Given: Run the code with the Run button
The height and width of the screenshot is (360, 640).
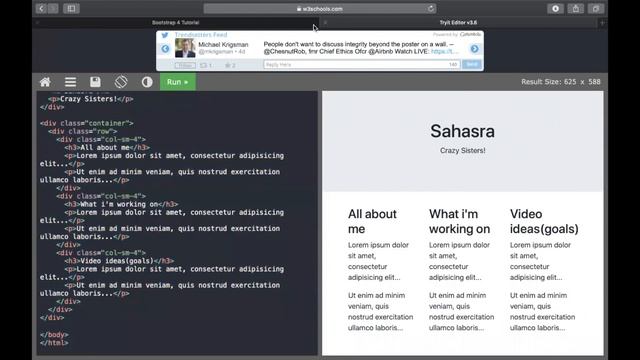Looking at the screenshot, I should (178, 82).
